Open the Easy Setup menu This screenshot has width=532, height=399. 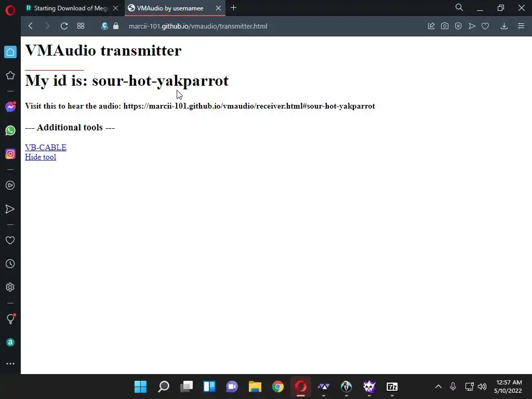[521, 26]
